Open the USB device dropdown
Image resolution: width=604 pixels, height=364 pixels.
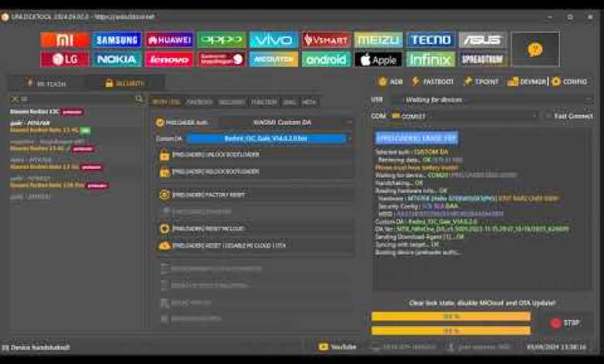click(x=492, y=100)
